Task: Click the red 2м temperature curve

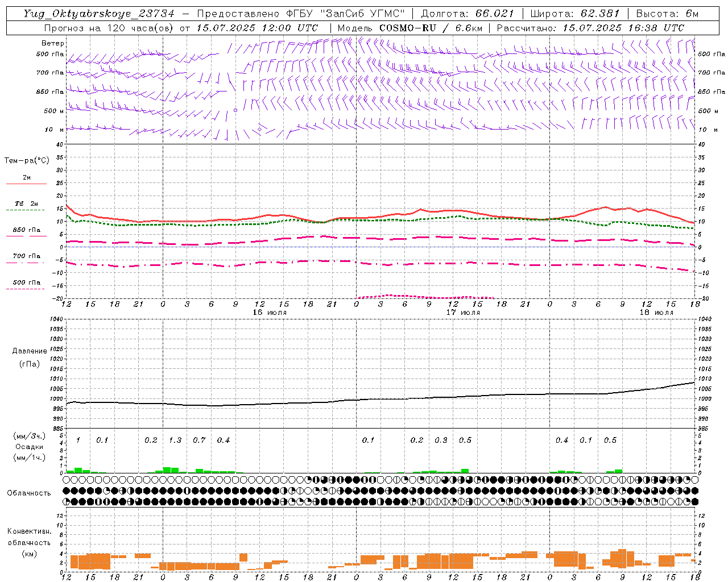Action: point(380,217)
